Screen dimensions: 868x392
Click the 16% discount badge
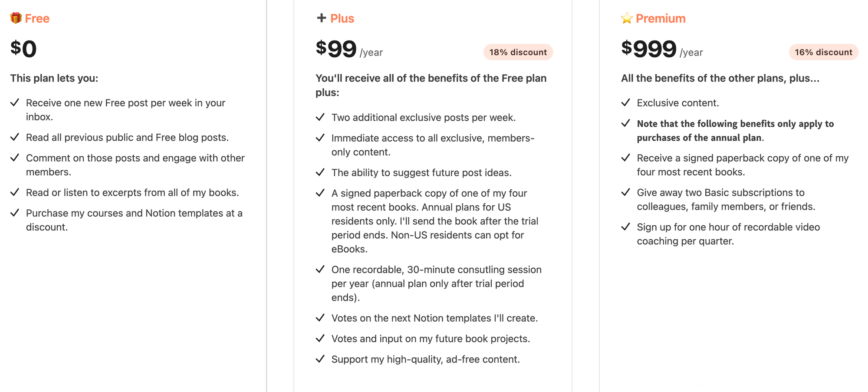823,52
